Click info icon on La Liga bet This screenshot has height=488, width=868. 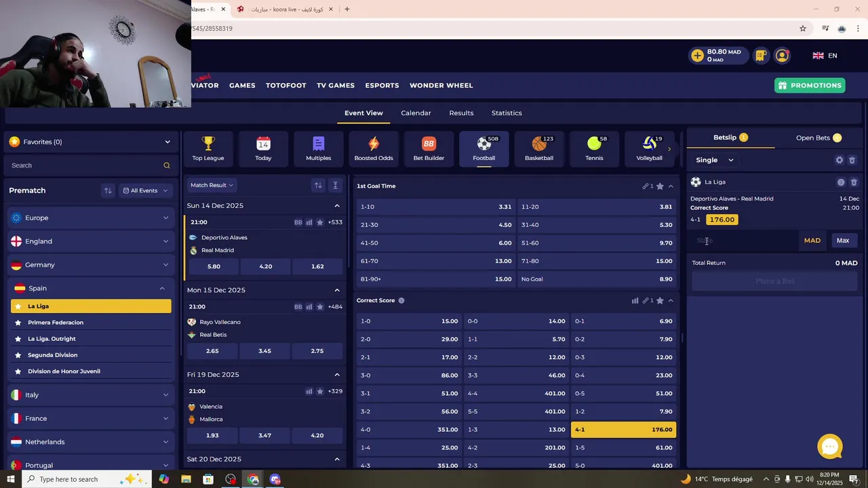[841, 182]
